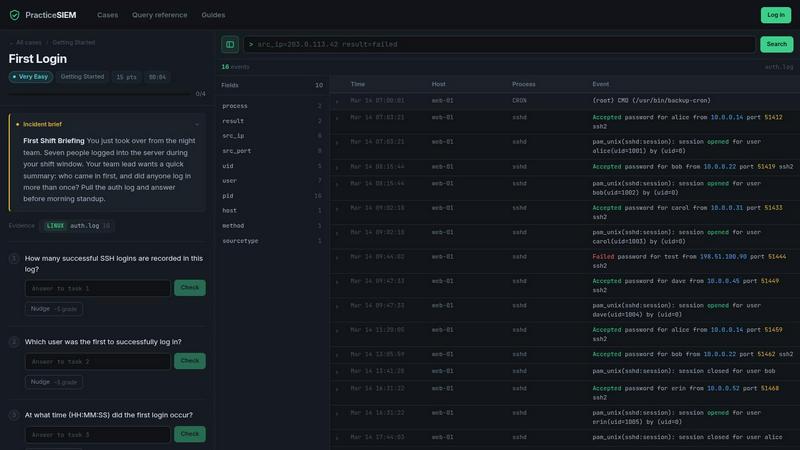
Task: Collapse the Incident brief section
Action: pos(197,124)
